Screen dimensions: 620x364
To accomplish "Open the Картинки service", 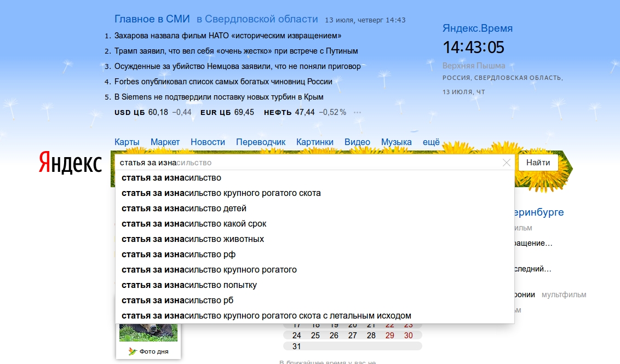I will [315, 142].
